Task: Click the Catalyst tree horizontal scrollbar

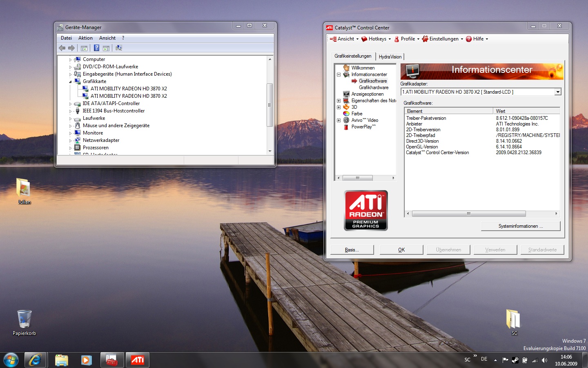Action: tap(357, 178)
